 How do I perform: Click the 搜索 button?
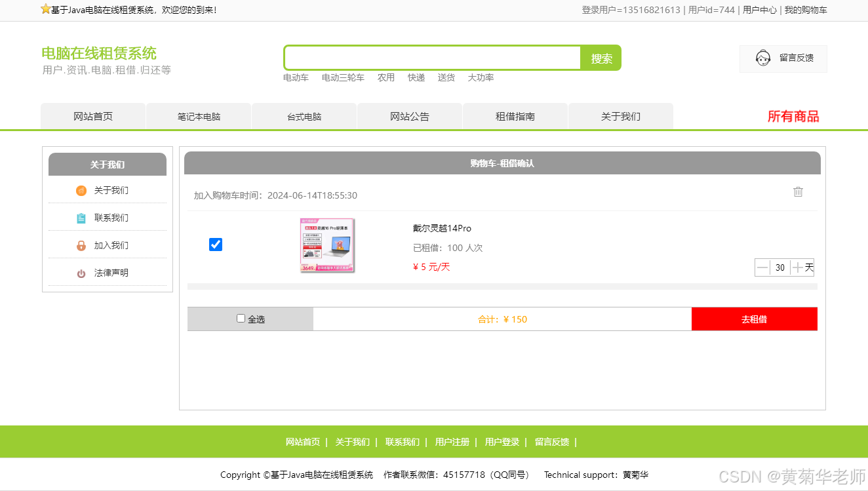point(601,58)
